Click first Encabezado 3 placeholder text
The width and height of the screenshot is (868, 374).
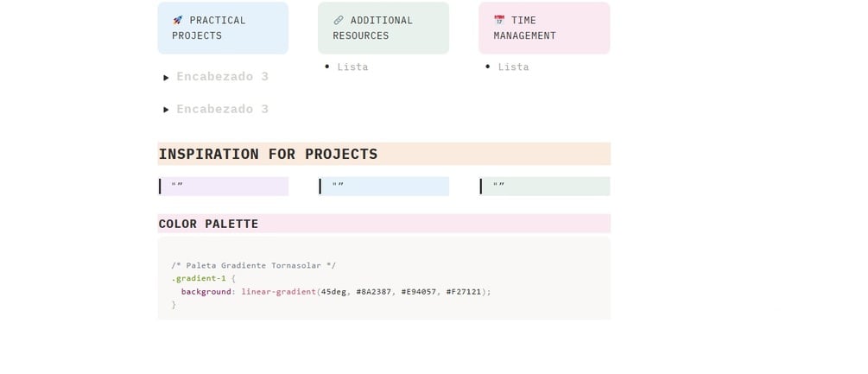coord(222,77)
